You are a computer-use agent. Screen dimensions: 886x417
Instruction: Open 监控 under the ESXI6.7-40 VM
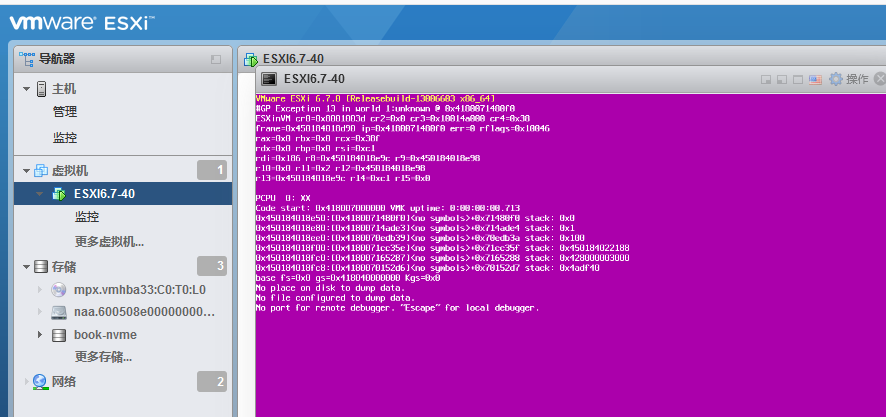[87, 218]
